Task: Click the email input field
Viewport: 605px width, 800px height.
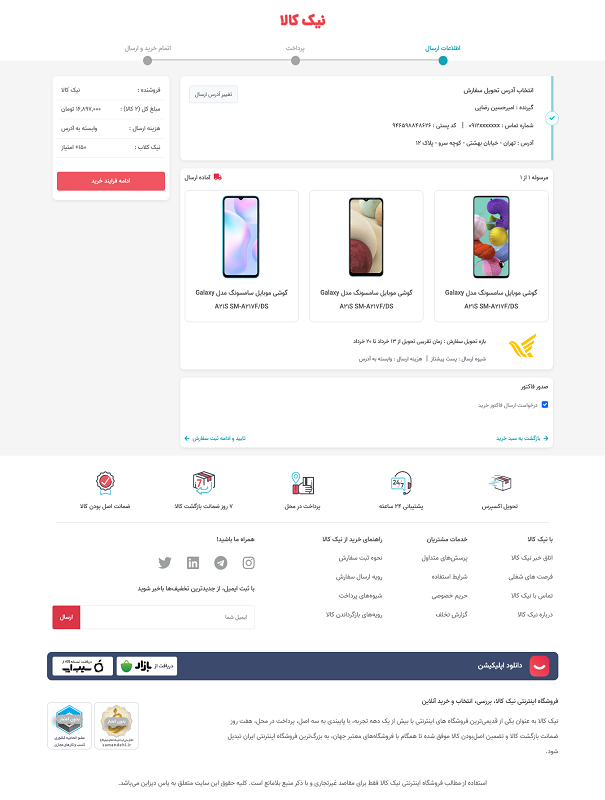Action: (167, 617)
